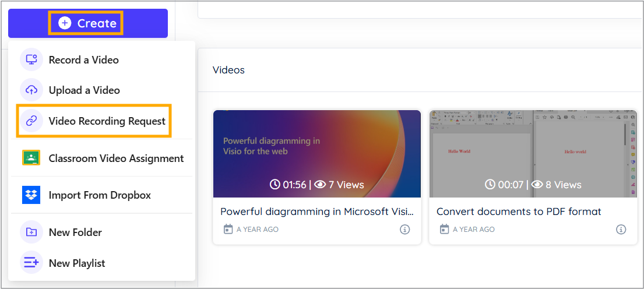This screenshot has width=644, height=289.
Task: Choose Import From Dropbox
Action: pos(101,195)
